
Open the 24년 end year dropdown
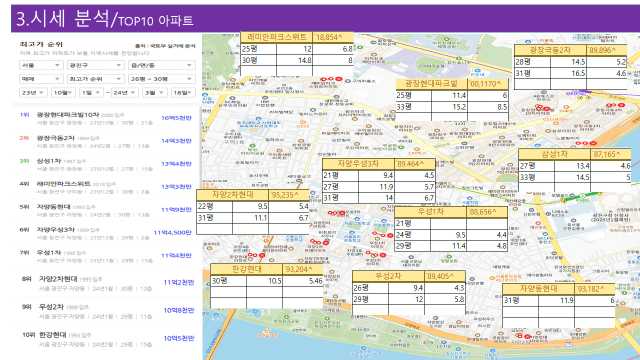pyautogui.click(x=124, y=93)
